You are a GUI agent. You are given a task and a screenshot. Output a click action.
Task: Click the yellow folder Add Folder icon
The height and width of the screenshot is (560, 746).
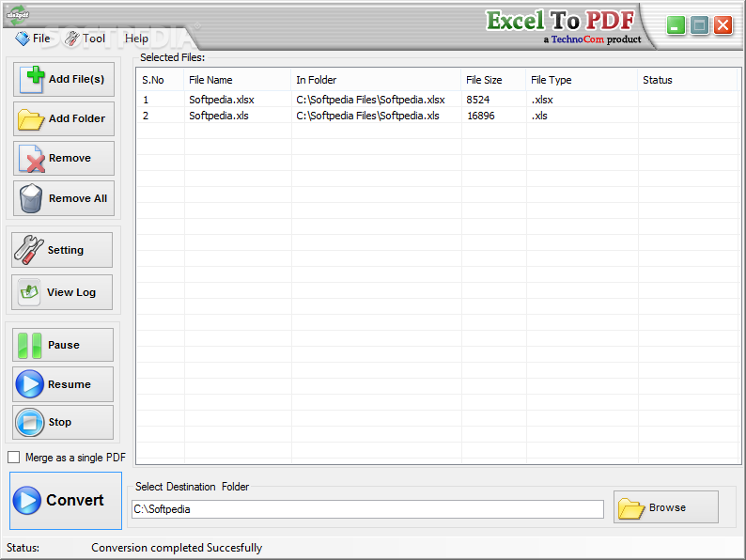(x=31, y=119)
